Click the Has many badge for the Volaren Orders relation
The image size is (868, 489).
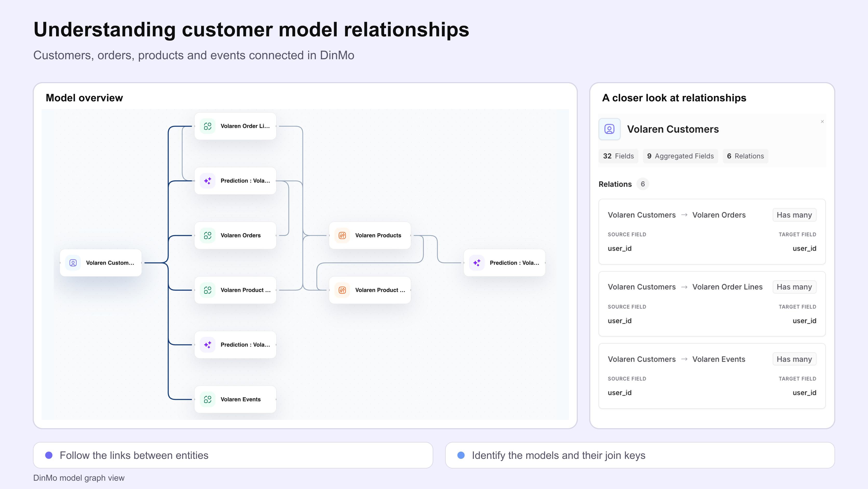coord(794,215)
